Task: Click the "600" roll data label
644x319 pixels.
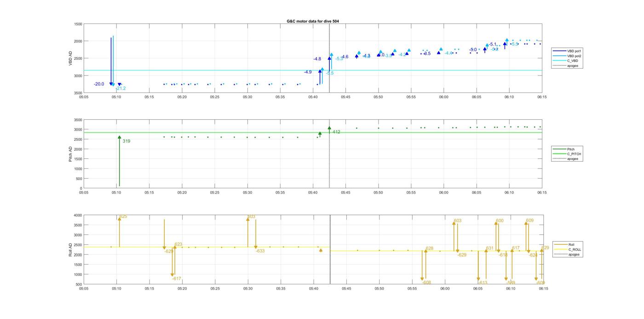Action: pos(500,220)
